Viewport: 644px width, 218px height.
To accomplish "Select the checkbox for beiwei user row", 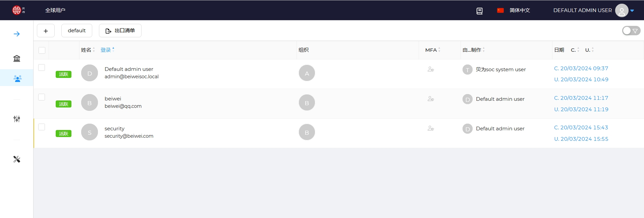I will pos(42,97).
